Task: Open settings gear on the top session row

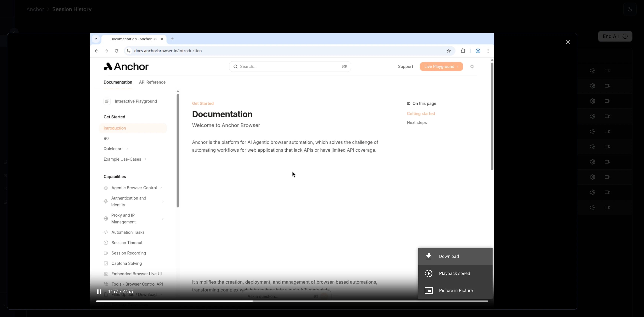Action: pos(593,70)
